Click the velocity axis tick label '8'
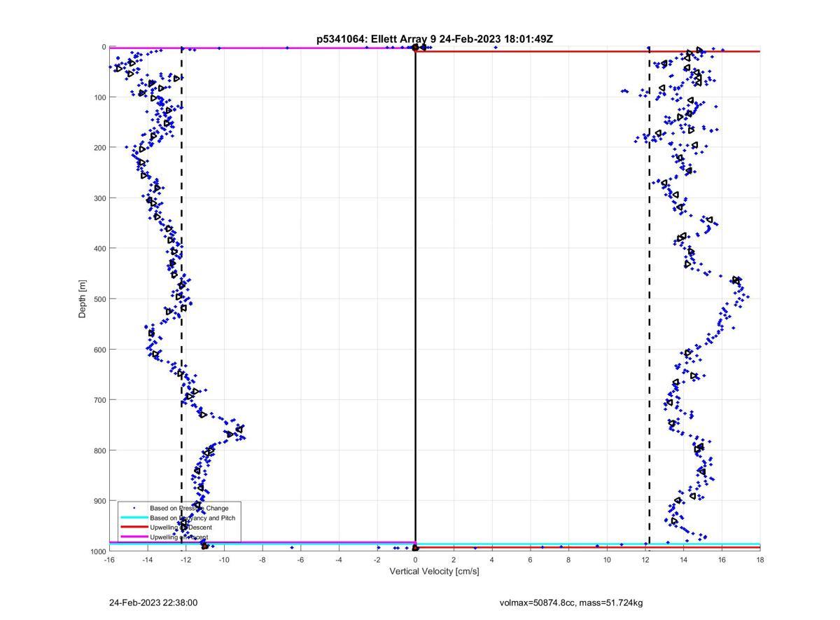This screenshot has height=620, width=840. [568, 560]
